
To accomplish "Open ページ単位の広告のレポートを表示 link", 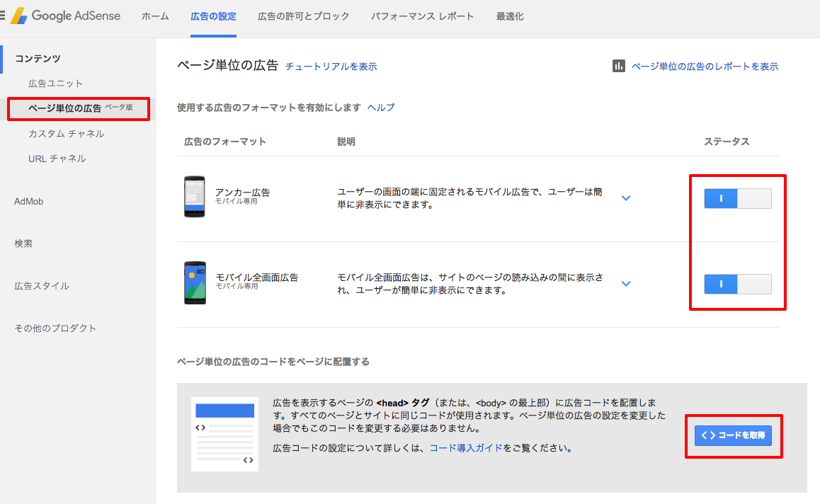I will (x=705, y=67).
